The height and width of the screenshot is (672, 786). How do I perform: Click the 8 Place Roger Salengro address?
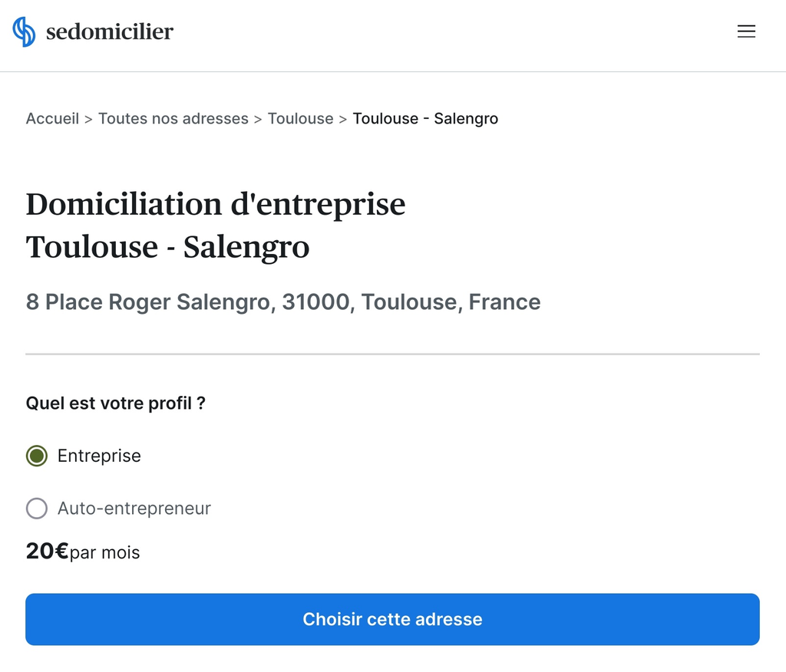(283, 302)
